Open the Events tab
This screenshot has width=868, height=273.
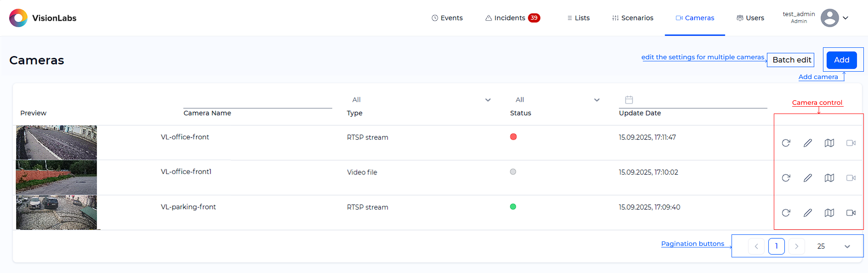tap(447, 18)
